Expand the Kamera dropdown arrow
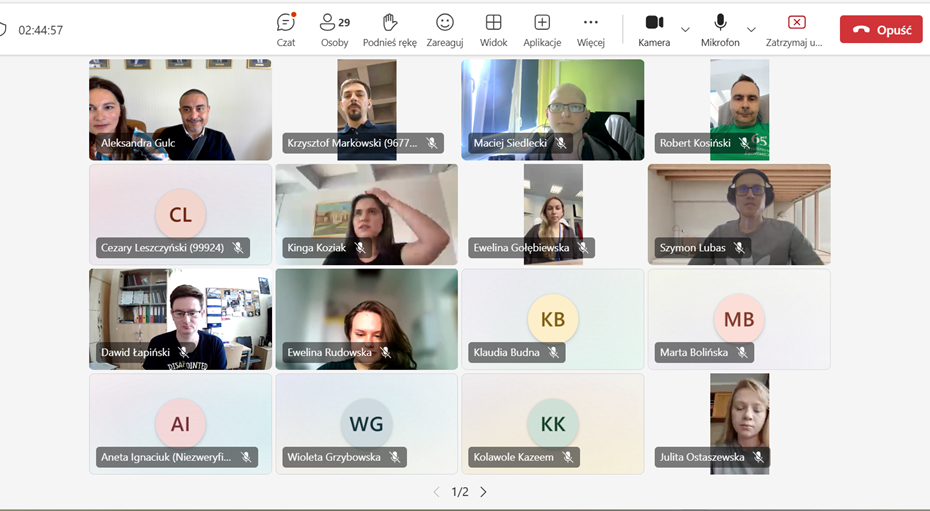The width and height of the screenshot is (930, 511). click(685, 30)
